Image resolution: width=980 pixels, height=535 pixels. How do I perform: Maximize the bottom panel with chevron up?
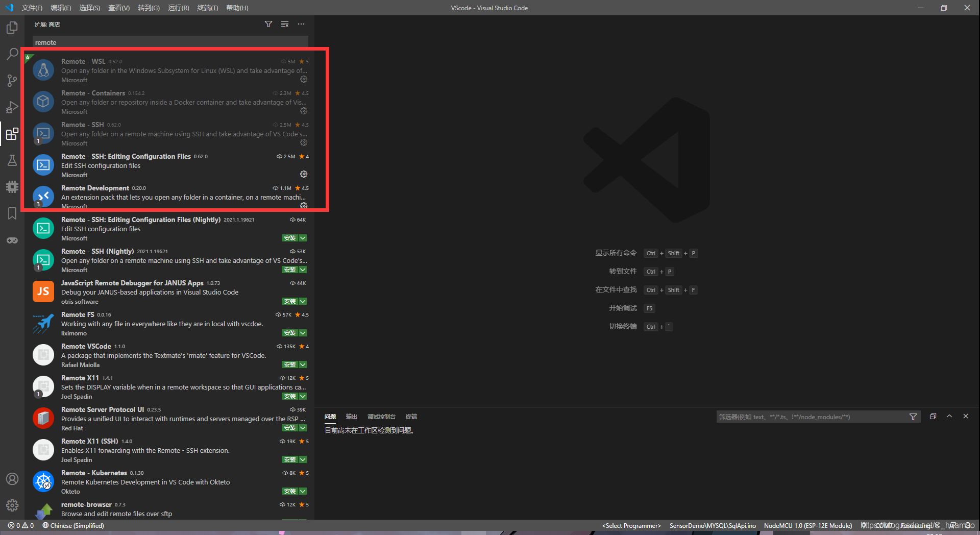949,416
